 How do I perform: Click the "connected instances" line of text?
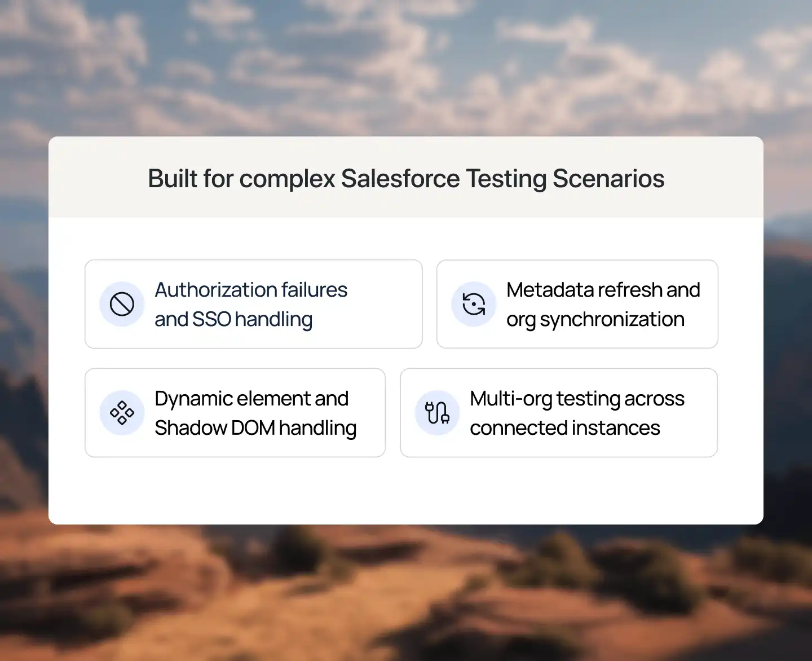coord(564,428)
